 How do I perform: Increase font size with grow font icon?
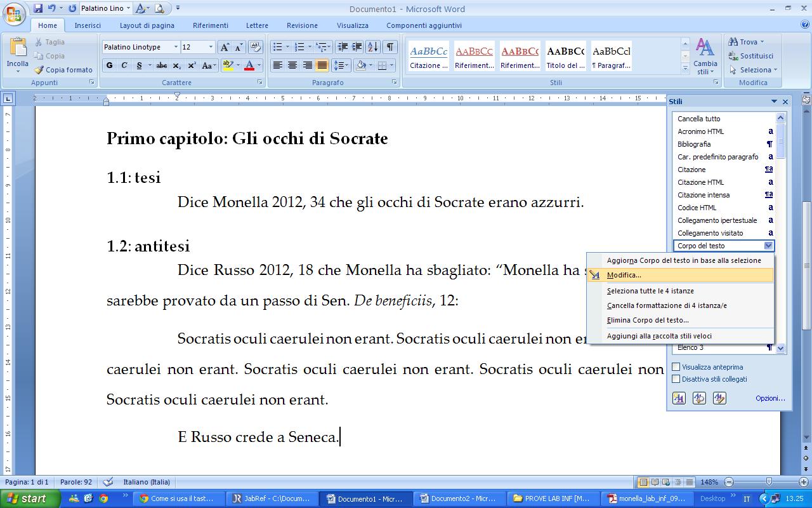(225, 47)
